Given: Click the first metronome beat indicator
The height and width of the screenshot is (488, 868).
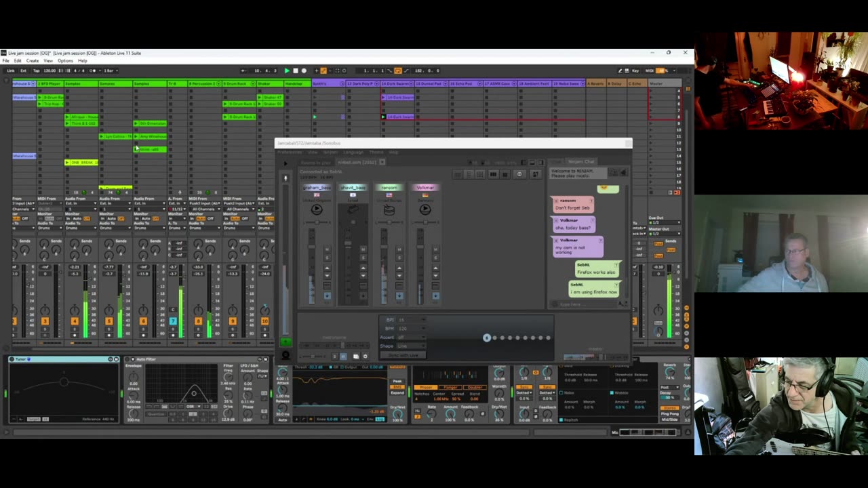Looking at the screenshot, I should (487, 338).
